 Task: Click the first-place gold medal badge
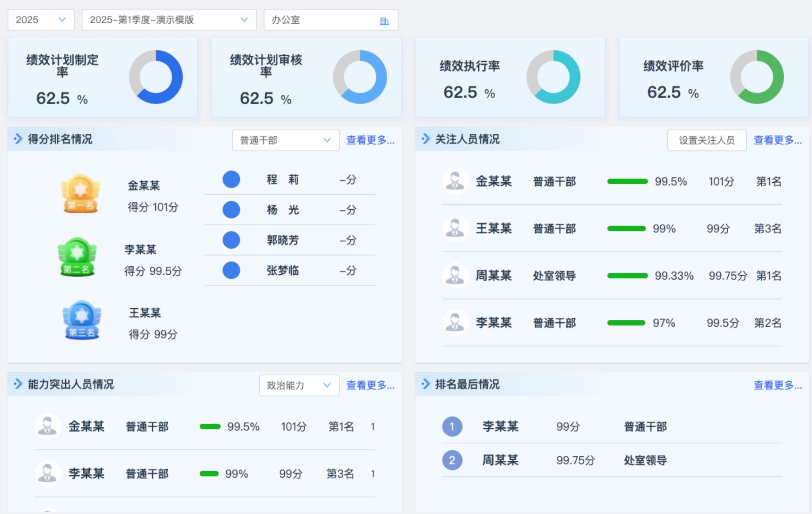[x=80, y=194]
